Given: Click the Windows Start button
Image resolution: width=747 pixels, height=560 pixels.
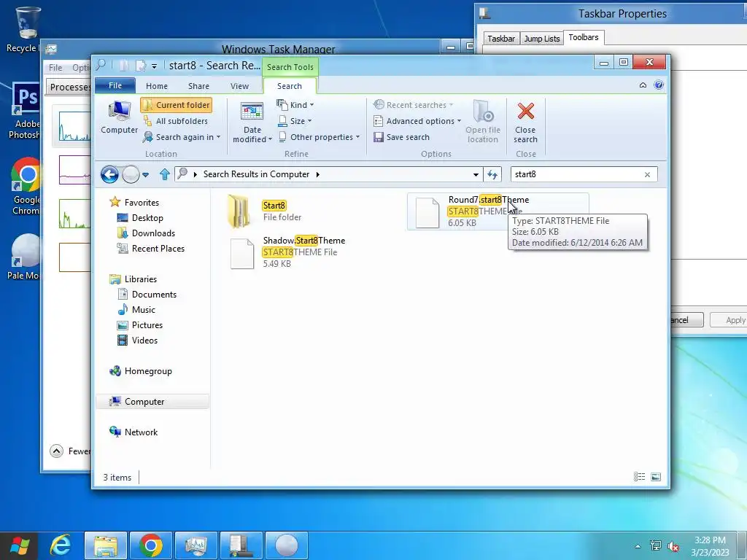Looking at the screenshot, I should click(19, 545).
